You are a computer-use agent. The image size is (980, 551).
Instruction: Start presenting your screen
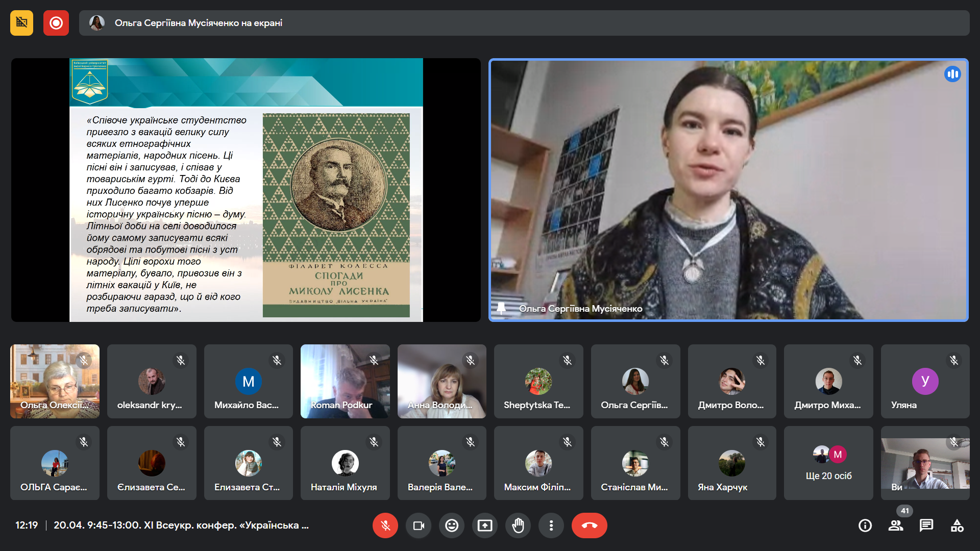tap(484, 525)
